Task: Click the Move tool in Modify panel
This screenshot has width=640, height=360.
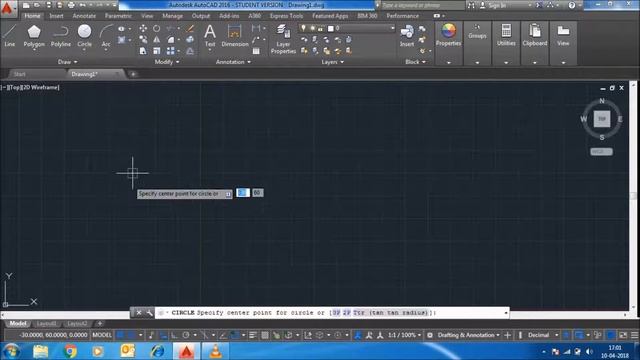Action: pos(143,28)
